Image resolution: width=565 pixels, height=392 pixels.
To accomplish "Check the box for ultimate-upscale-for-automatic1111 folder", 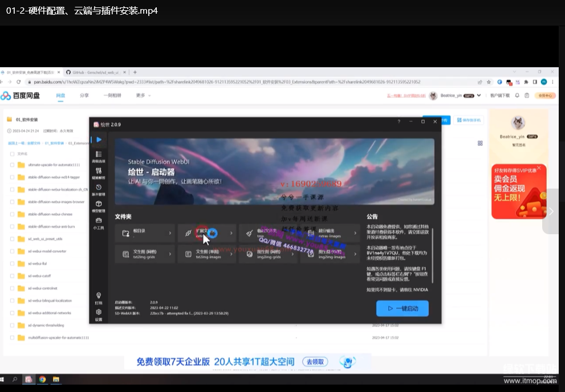I will click(13, 165).
